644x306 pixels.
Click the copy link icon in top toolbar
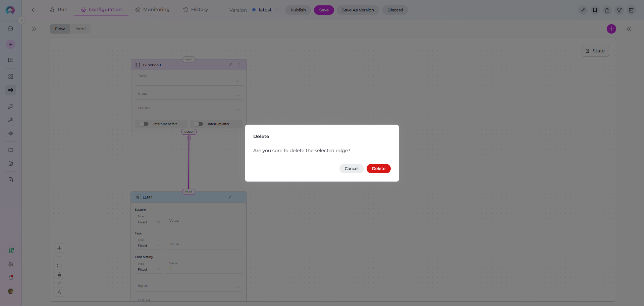point(583,10)
